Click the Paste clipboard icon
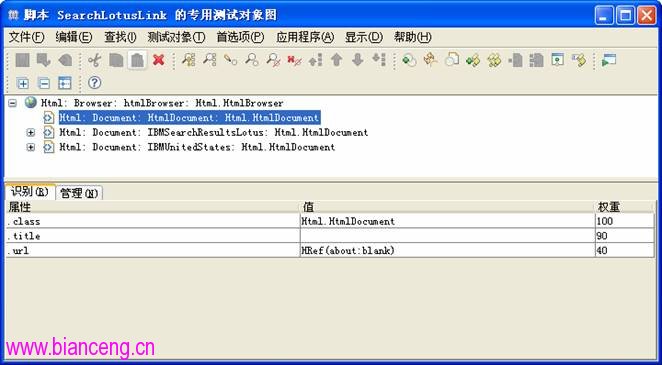Screen dimensions: 662x365 tap(138, 60)
